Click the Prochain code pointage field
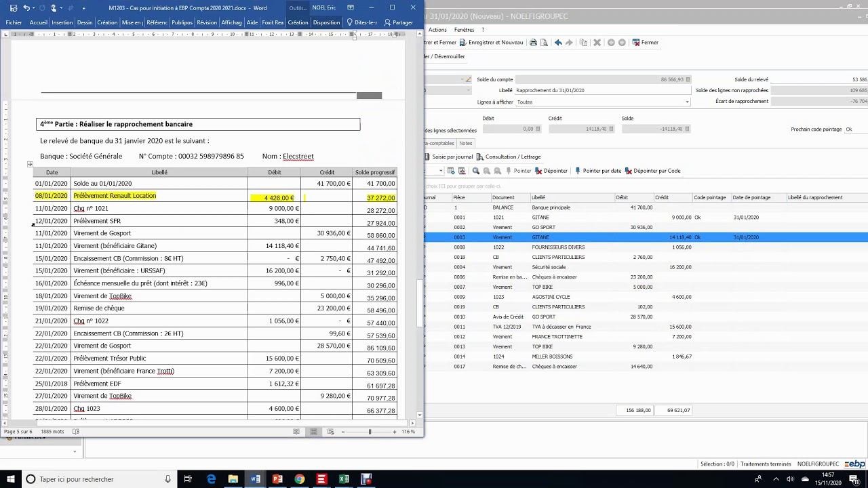 tap(855, 129)
